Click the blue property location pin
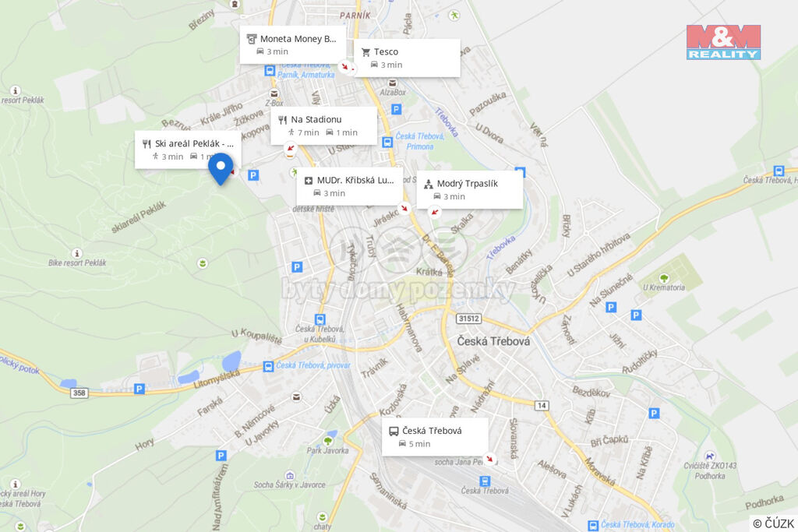This screenshot has width=798, height=532. [221, 169]
